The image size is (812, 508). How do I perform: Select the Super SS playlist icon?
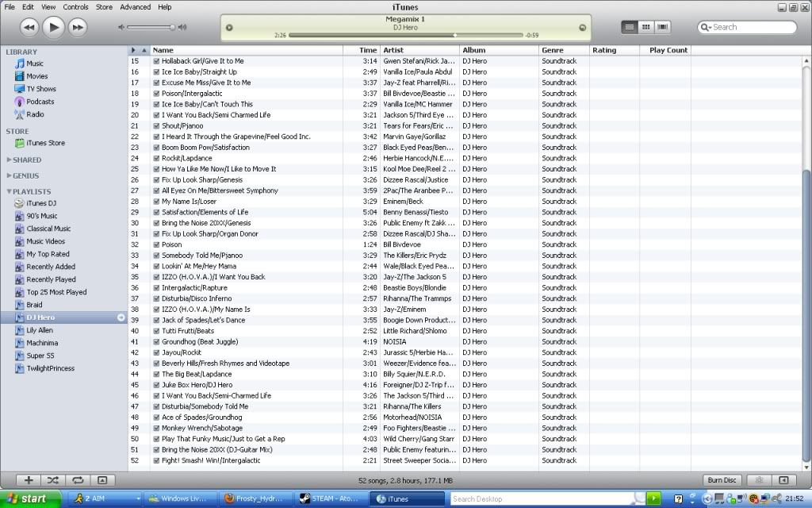coord(20,356)
